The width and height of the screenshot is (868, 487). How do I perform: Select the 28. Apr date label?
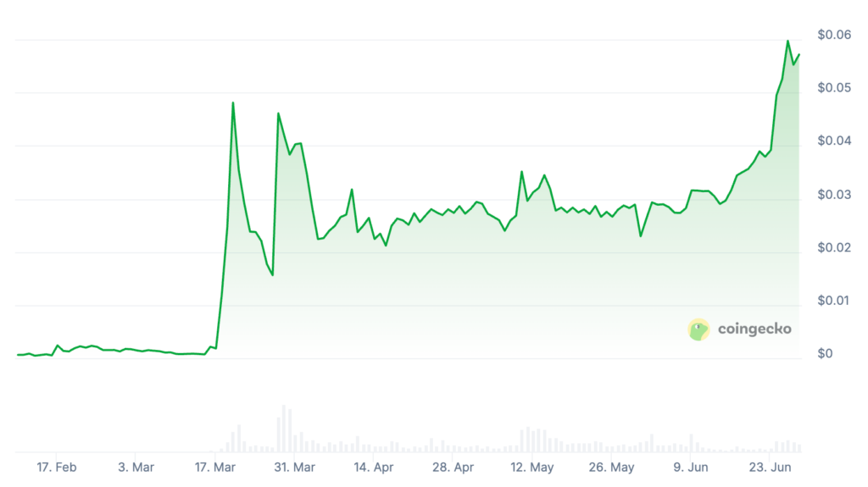[x=453, y=468]
